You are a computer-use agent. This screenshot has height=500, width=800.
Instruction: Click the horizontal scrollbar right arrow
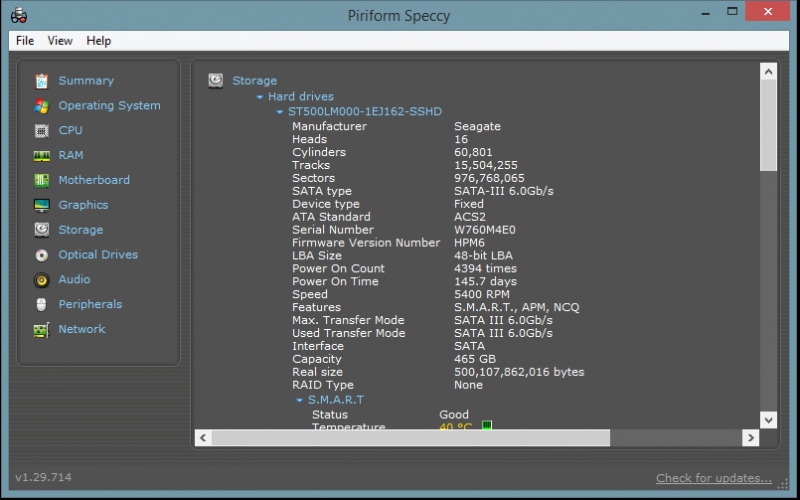point(751,438)
